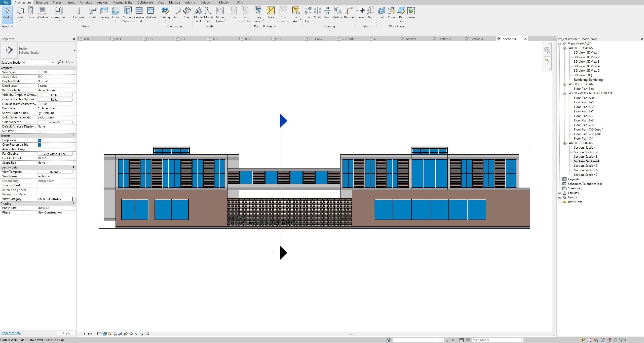The image size is (644, 343).
Task: Expand the Families node in Project Browser
Action: pos(560,193)
